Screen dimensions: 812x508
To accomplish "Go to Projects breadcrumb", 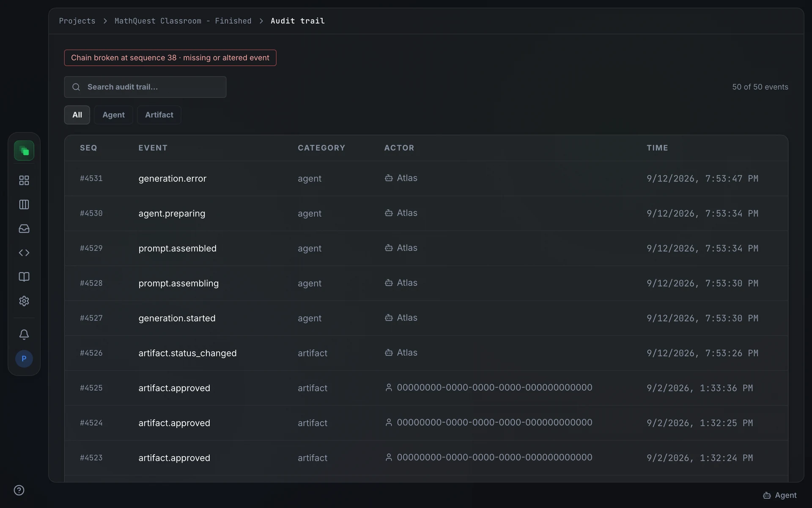I will (77, 21).
